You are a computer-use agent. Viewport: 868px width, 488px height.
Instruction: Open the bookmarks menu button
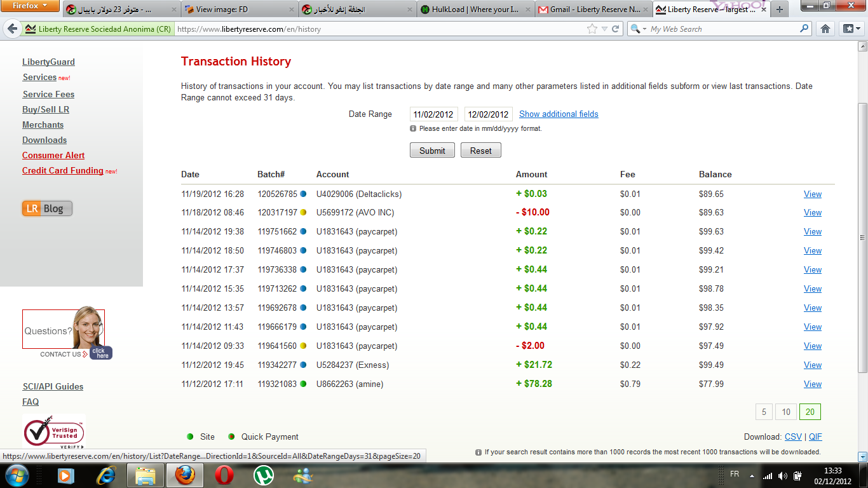pos(851,29)
